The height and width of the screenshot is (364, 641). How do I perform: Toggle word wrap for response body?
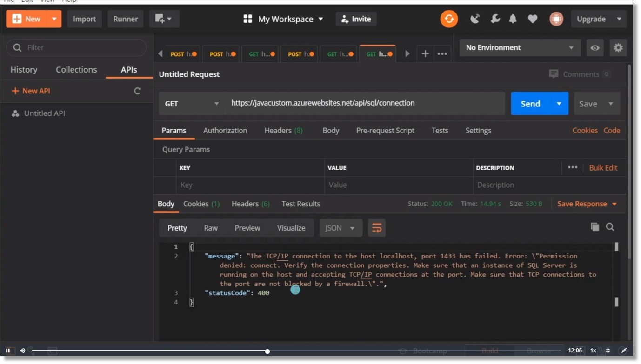[x=377, y=228]
